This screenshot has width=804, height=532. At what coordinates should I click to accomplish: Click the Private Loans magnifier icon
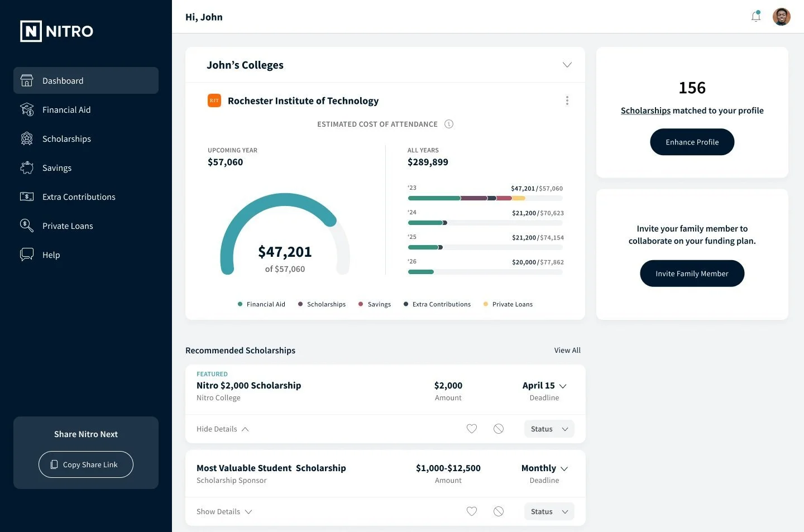[x=27, y=226]
